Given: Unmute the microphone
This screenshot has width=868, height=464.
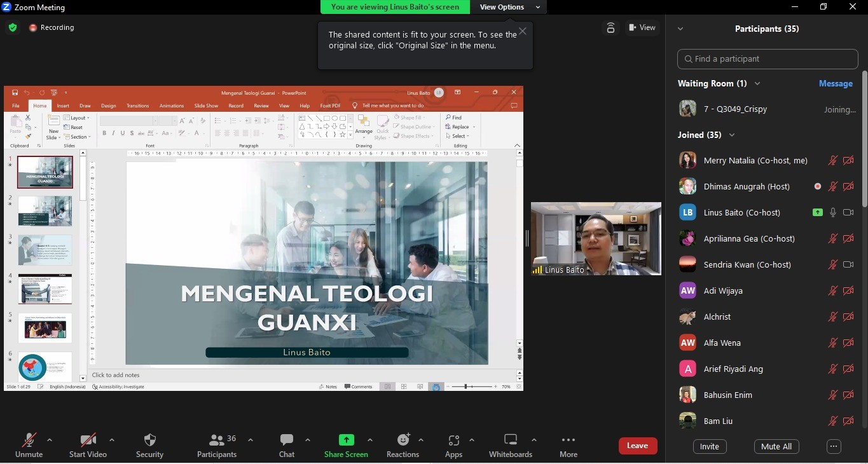Looking at the screenshot, I should 29,440.
